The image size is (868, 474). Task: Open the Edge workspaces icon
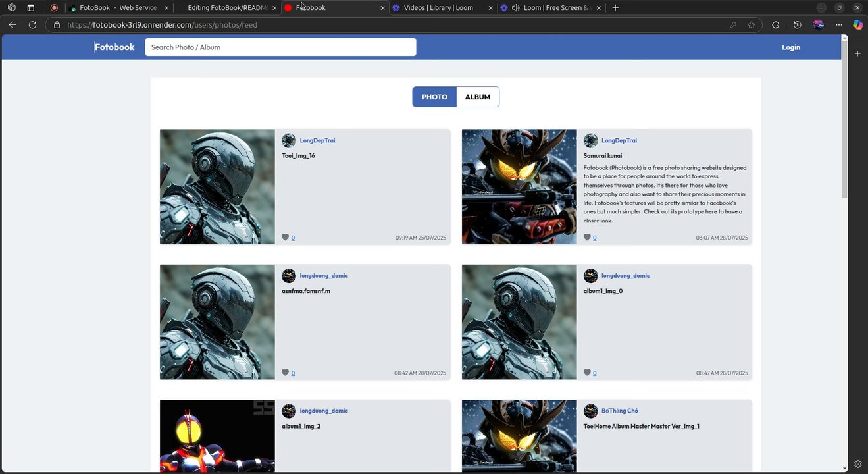tap(11, 8)
